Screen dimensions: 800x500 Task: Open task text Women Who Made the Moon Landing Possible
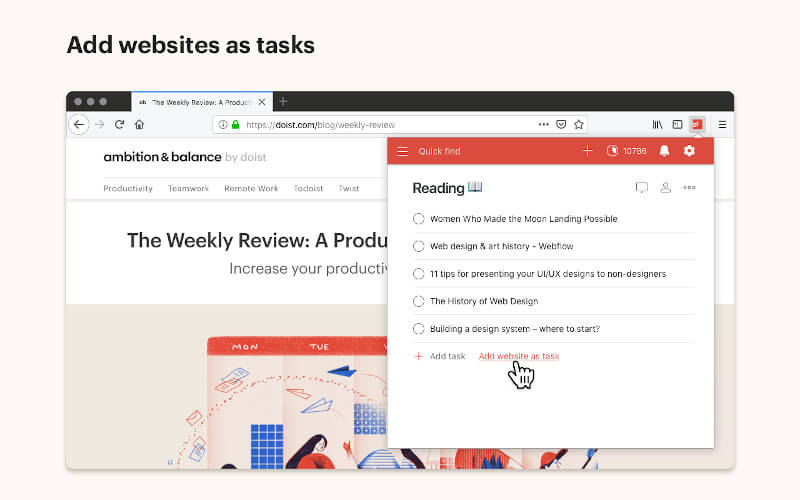coord(524,219)
